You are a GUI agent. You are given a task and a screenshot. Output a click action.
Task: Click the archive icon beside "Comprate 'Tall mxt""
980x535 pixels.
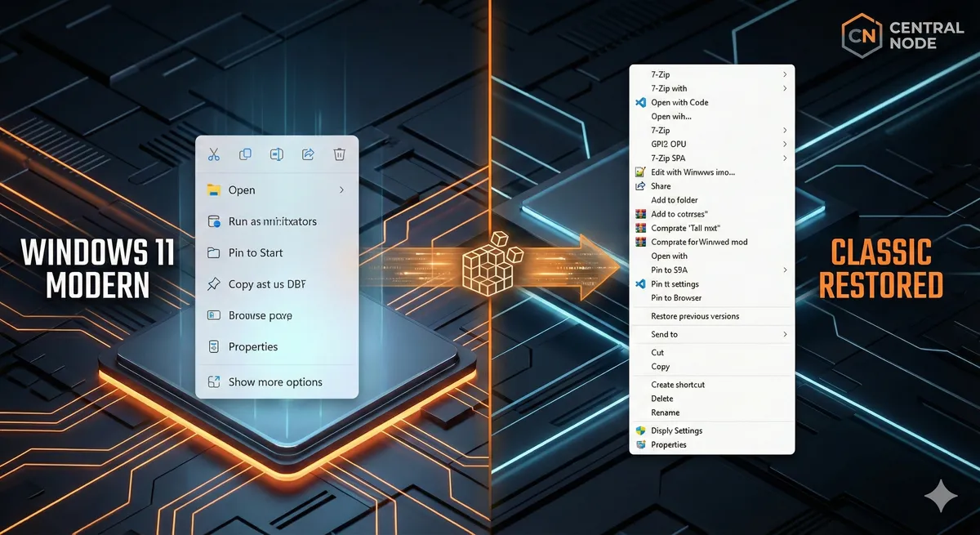coord(641,228)
